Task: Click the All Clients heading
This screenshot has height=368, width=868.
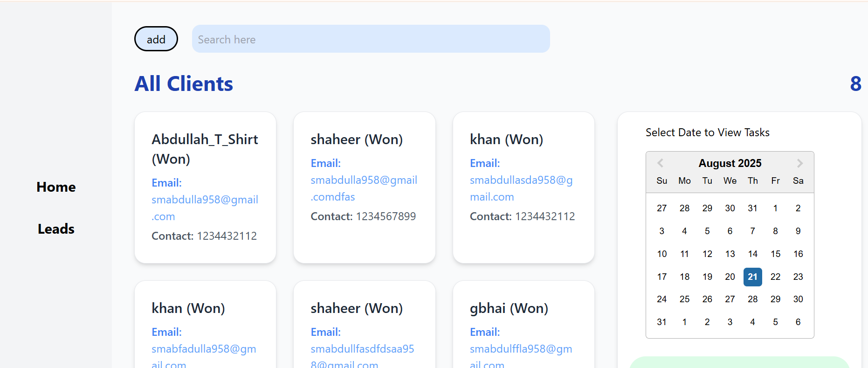Action: tap(184, 84)
